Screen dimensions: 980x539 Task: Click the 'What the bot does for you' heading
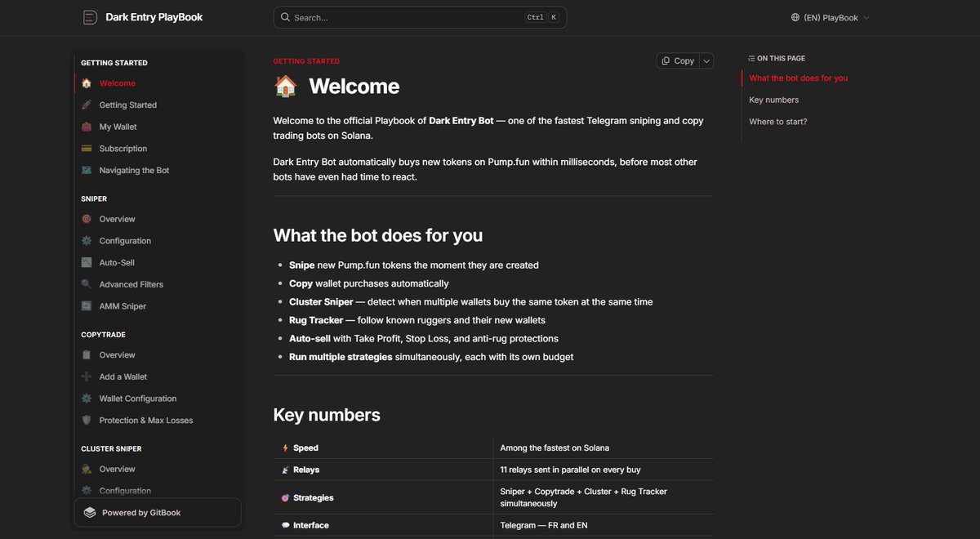[x=378, y=235]
